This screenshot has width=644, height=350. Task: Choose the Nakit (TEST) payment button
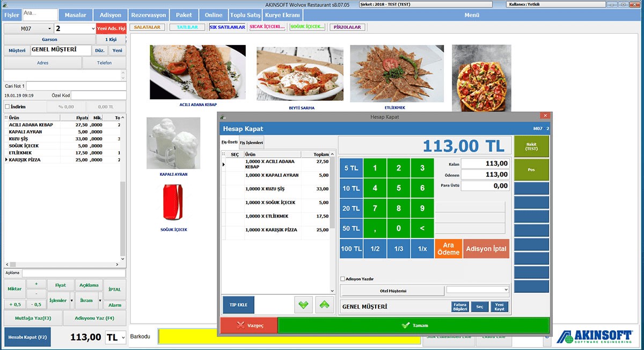531,146
